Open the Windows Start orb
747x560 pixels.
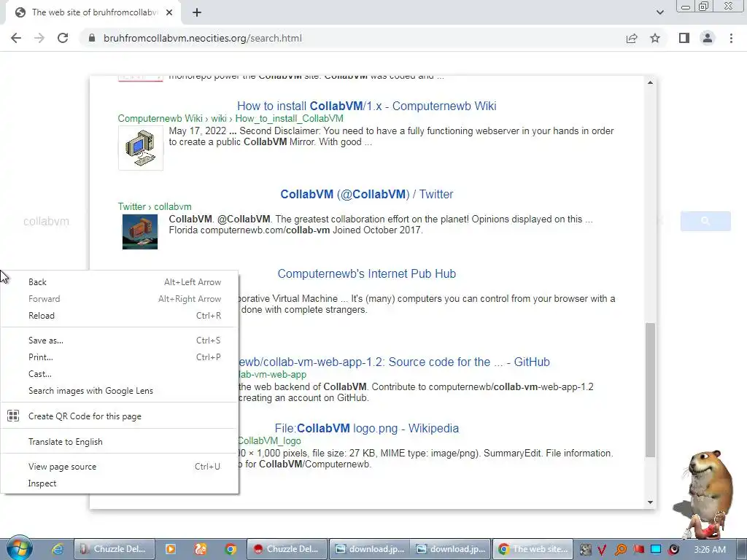[x=19, y=548]
